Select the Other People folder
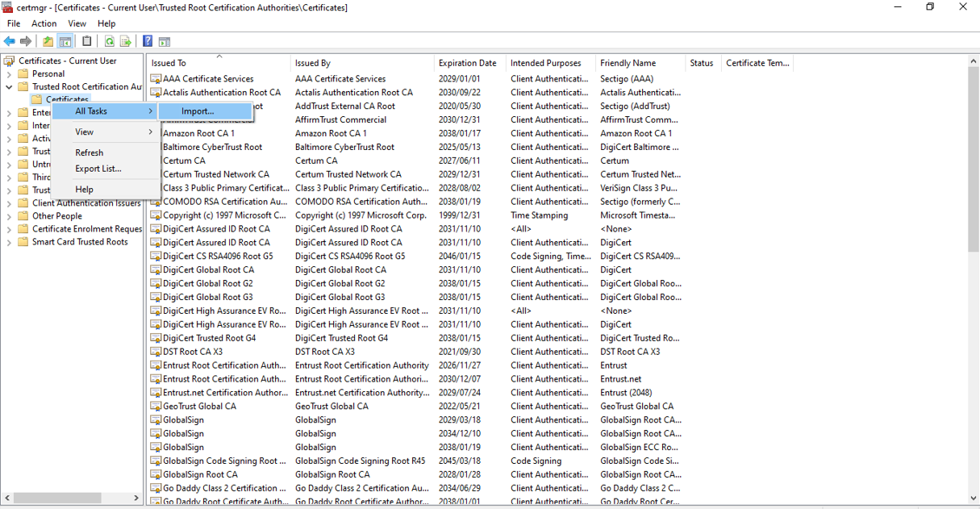 click(56, 216)
